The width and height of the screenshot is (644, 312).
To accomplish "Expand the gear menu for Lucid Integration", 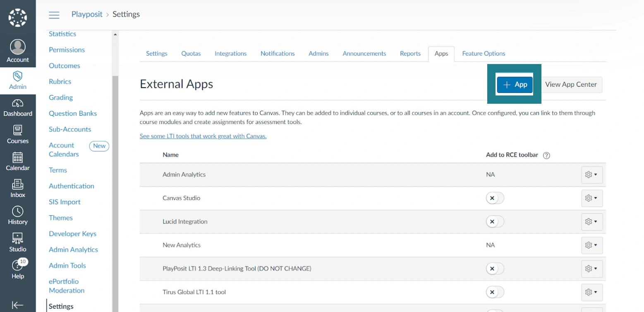I will (x=592, y=222).
